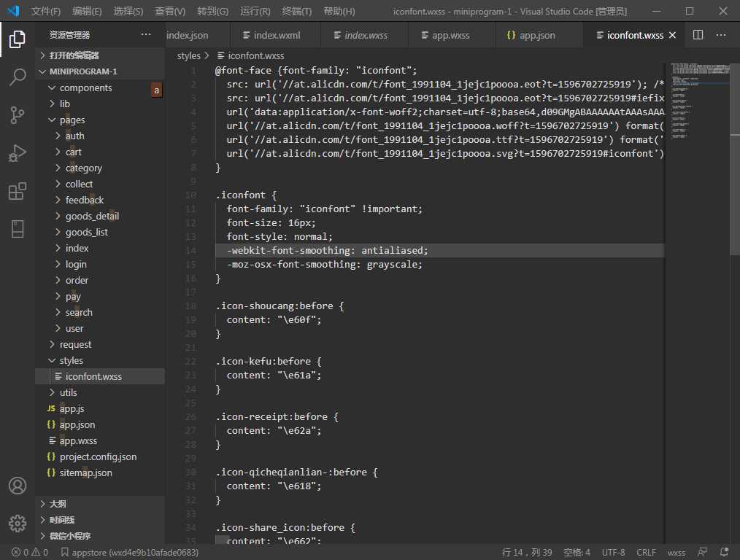
Task: Expand the 时间线 timeline section
Action: [100, 520]
